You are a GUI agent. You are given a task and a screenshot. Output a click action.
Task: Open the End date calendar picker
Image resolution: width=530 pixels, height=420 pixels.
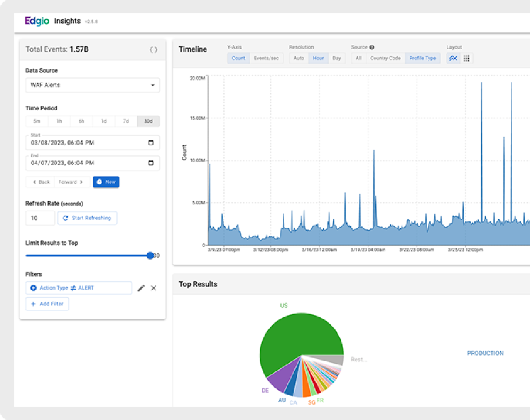(151, 163)
